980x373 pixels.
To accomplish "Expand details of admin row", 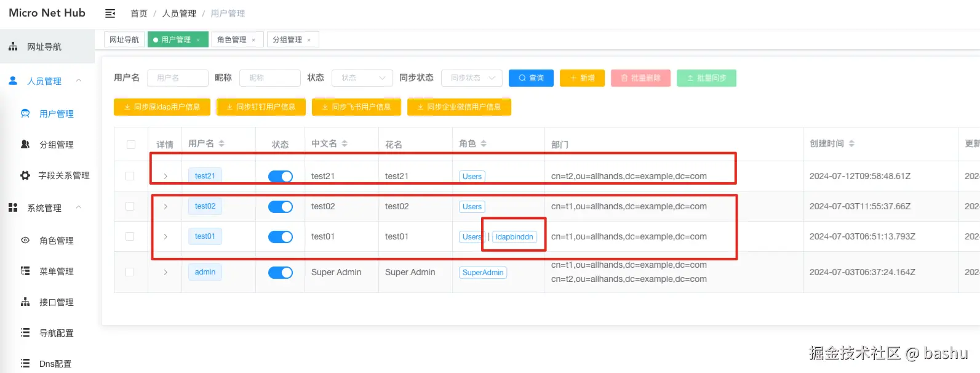I will point(165,272).
